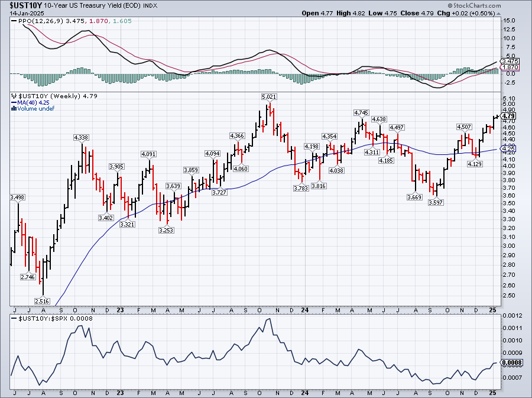The height and width of the screenshot is (398, 532).
Task: Select the 2.516 low price label
Action: tap(42, 301)
